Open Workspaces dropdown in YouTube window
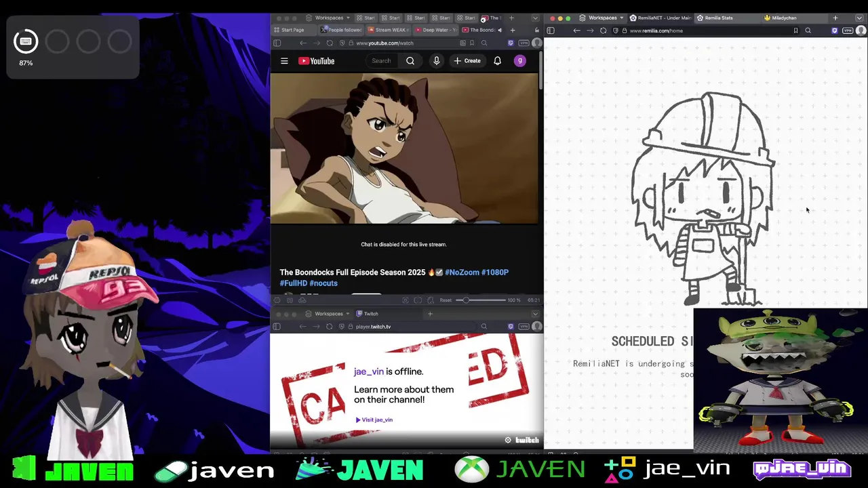 [x=328, y=18]
